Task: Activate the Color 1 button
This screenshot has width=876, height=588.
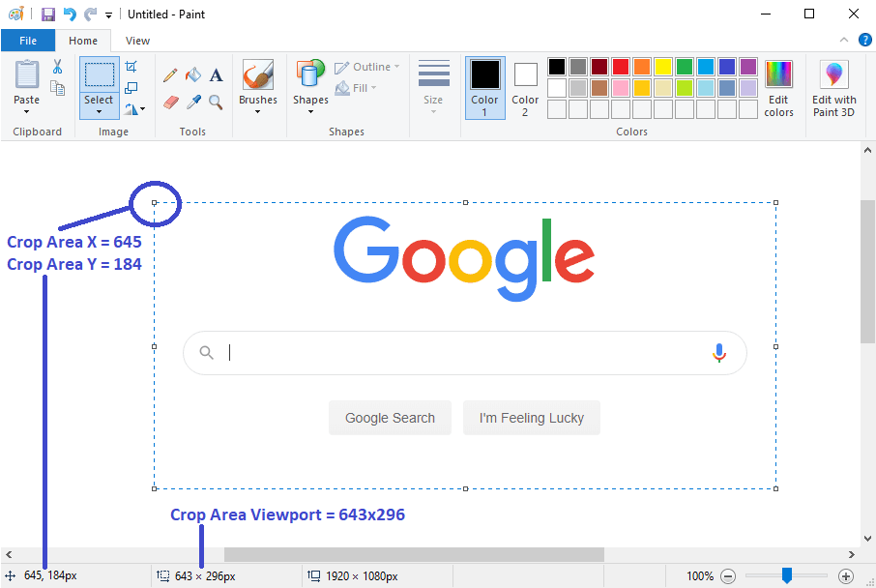Action: [485, 87]
